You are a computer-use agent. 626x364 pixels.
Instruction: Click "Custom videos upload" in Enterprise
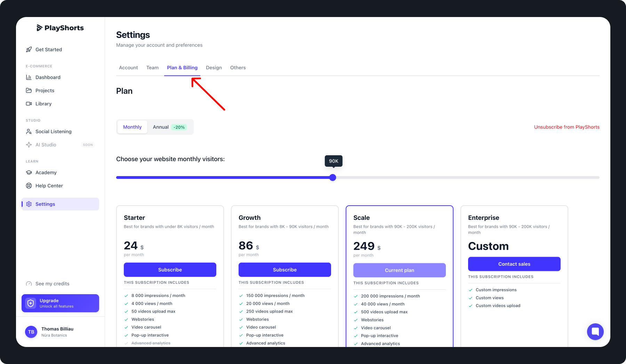[498, 306]
